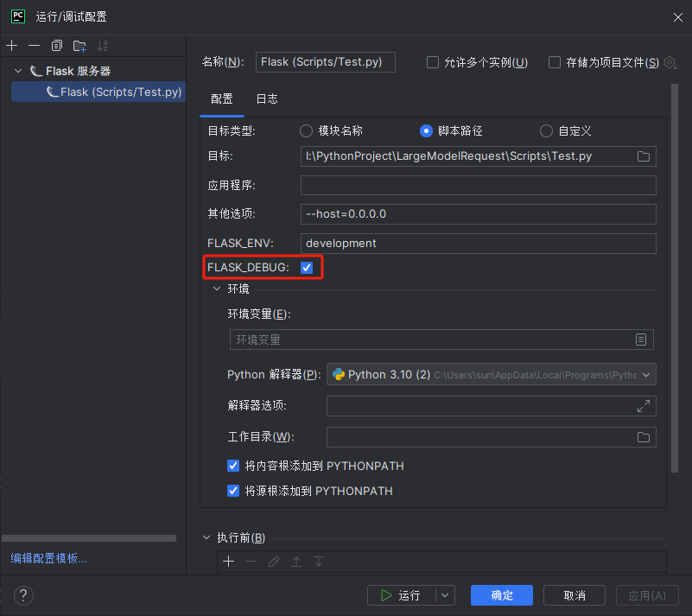
Task: Disable the FLASK_DEBUG checkbox
Action: tap(307, 268)
